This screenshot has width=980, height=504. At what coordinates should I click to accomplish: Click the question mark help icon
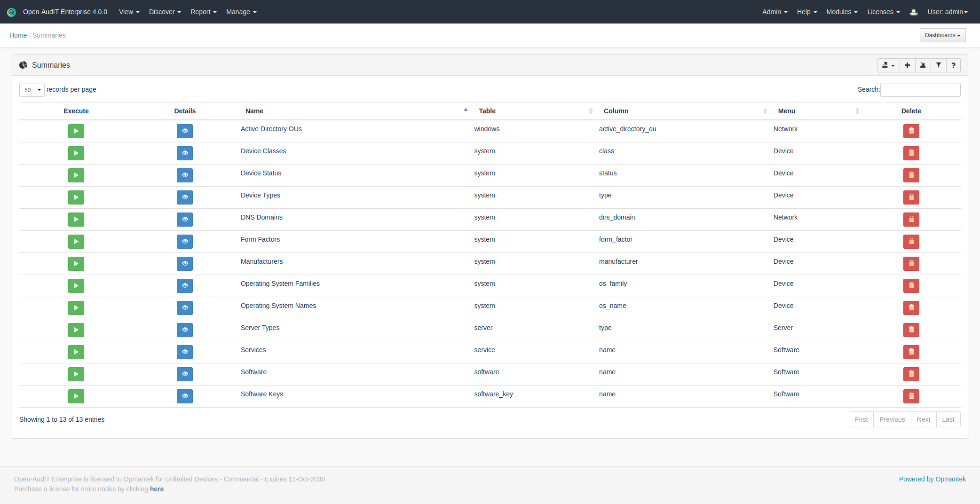953,65
